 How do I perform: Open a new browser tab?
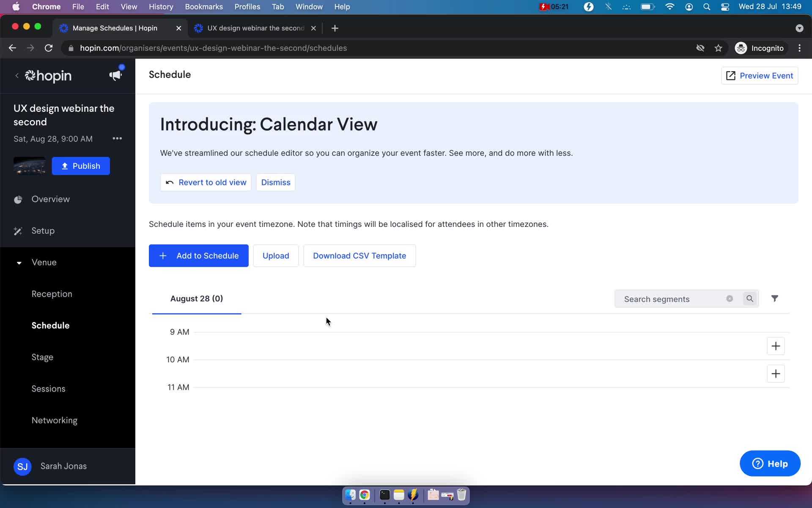click(x=335, y=28)
